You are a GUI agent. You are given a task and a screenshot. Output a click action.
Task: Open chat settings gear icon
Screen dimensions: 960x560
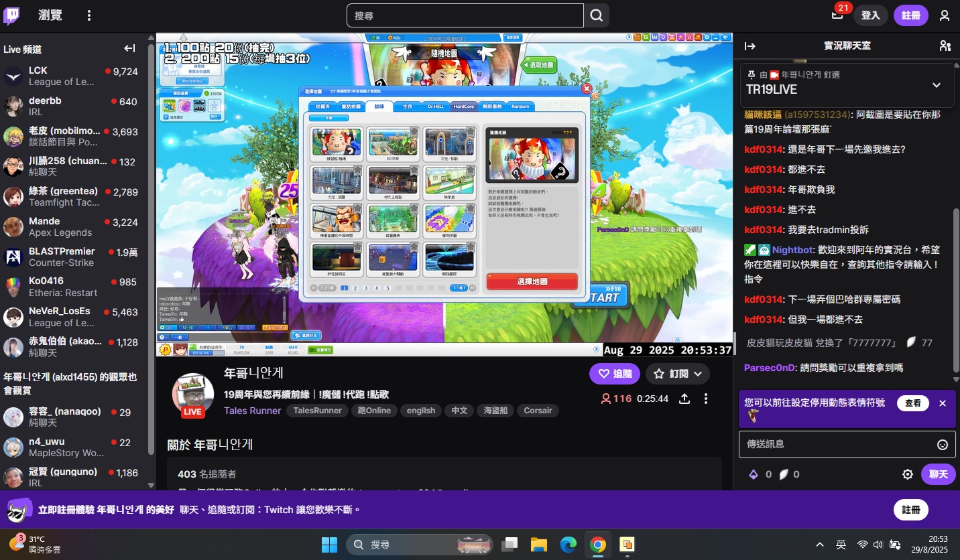coord(908,474)
